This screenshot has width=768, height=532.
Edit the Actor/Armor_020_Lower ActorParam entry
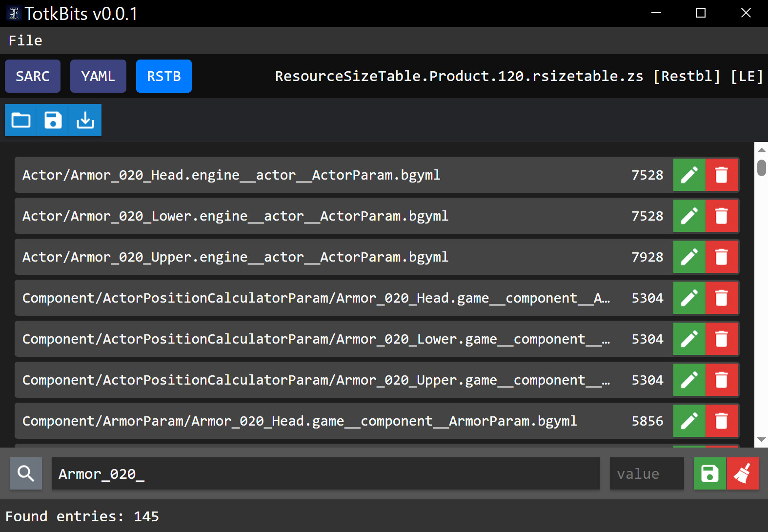click(689, 216)
